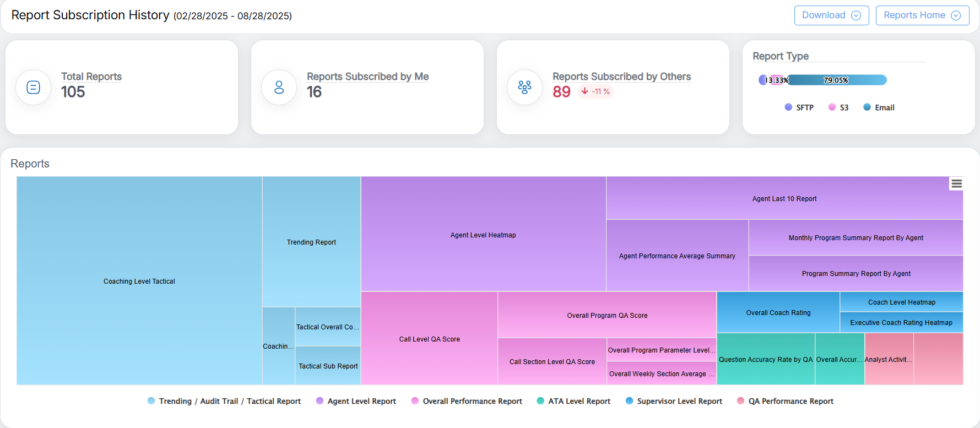The image size is (980, 428).
Task: Click the Call Level QA Score tile
Action: (x=429, y=339)
